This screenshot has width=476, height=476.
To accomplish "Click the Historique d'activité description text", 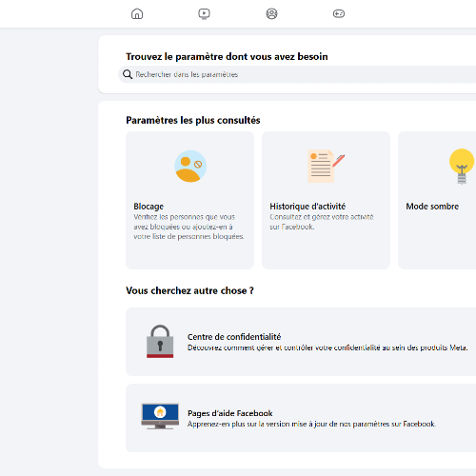I will click(x=322, y=222).
